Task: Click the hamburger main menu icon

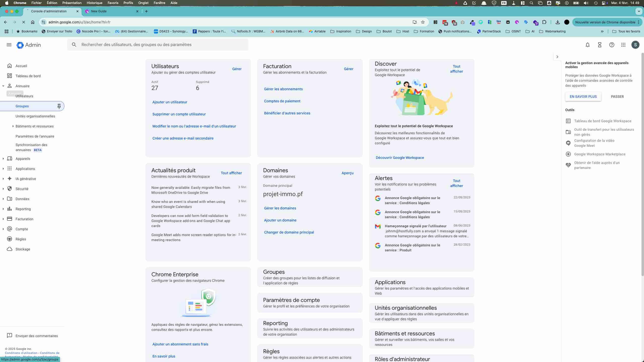Action: click(x=9, y=45)
